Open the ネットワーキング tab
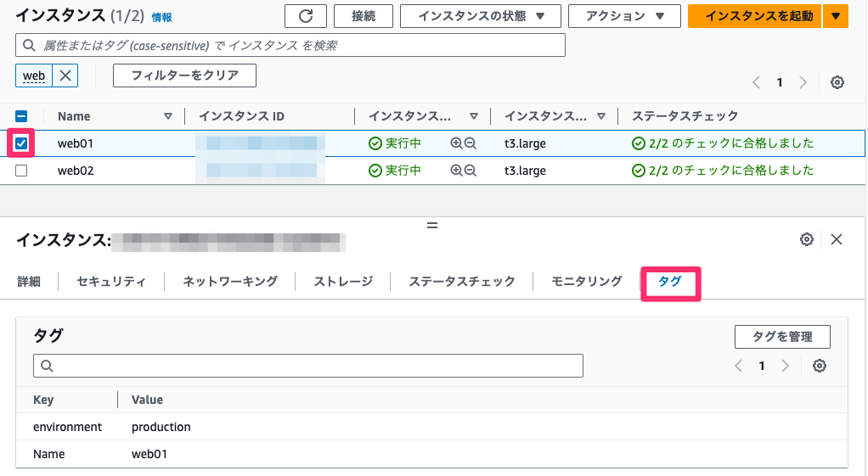868x476 pixels. [229, 282]
